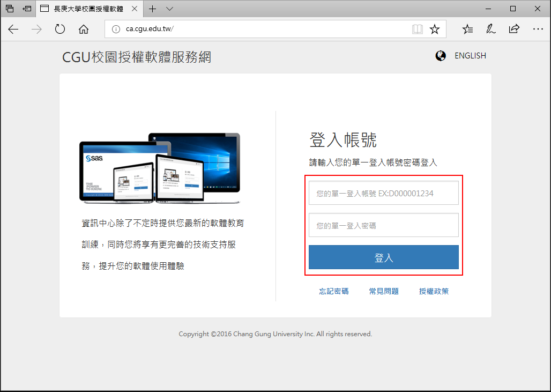Screen dimensions: 551x392
Task: Open a new tab with plus button
Action: [x=153, y=9]
